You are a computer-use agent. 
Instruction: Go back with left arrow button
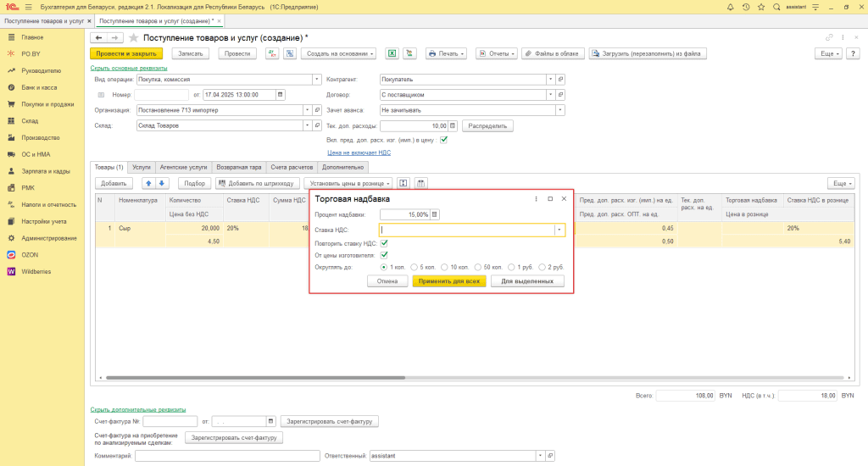[x=98, y=37]
